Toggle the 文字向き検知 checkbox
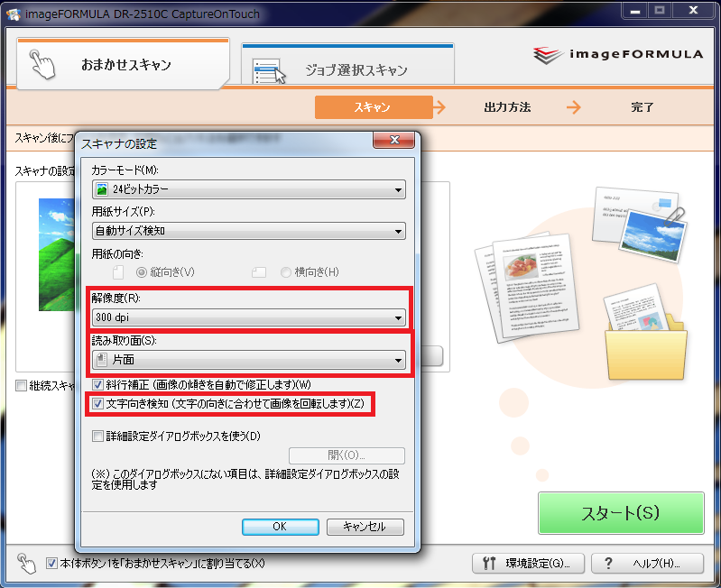This screenshot has height=588, width=721. [x=97, y=404]
